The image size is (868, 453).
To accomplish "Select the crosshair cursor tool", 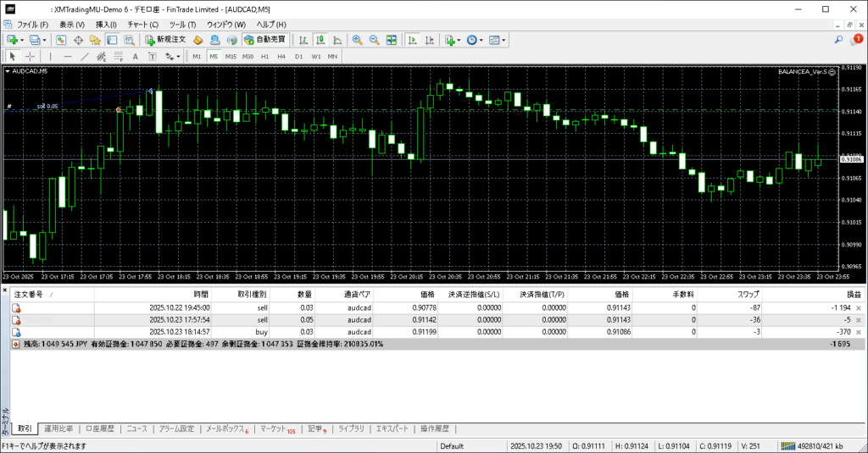I will [x=30, y=57].
